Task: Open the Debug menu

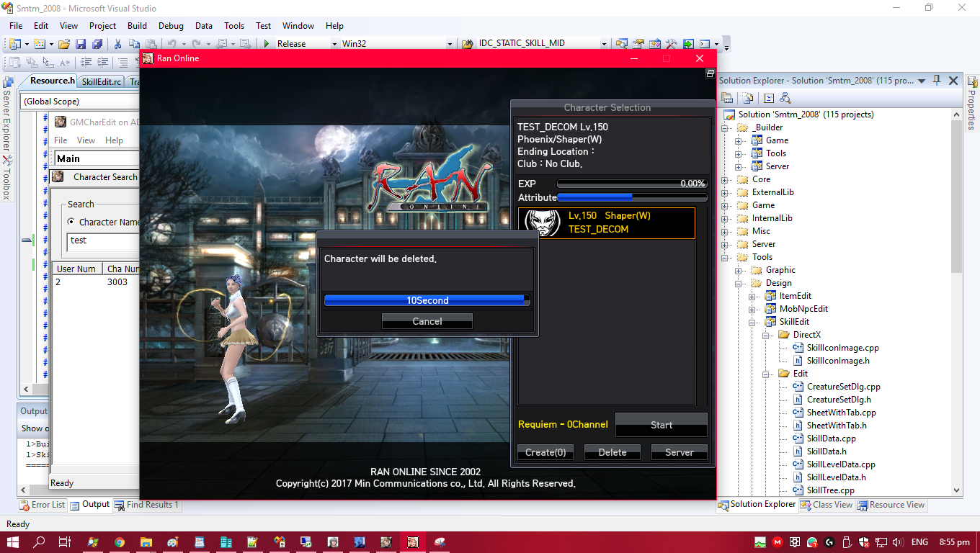Action: coord(171,26)
